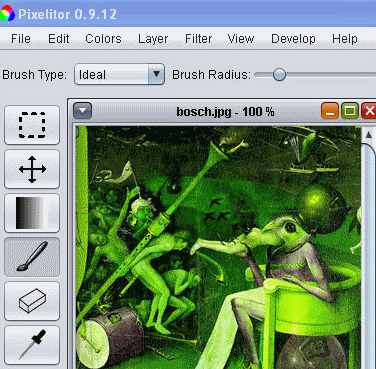Select the rectangular Selection tool
The image size is (376, 369).
click(x=32, y=125)
